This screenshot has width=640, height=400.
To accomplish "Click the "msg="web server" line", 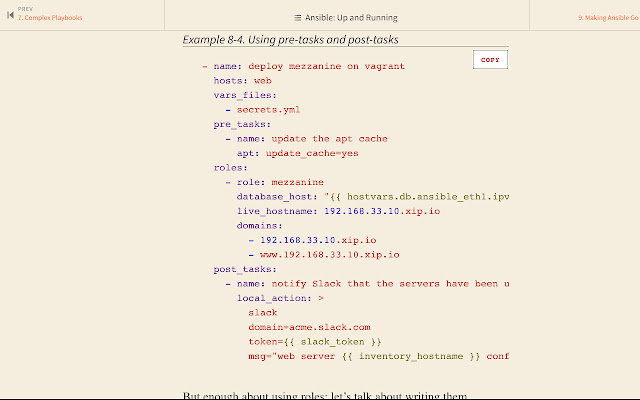I will coord(378,356).
